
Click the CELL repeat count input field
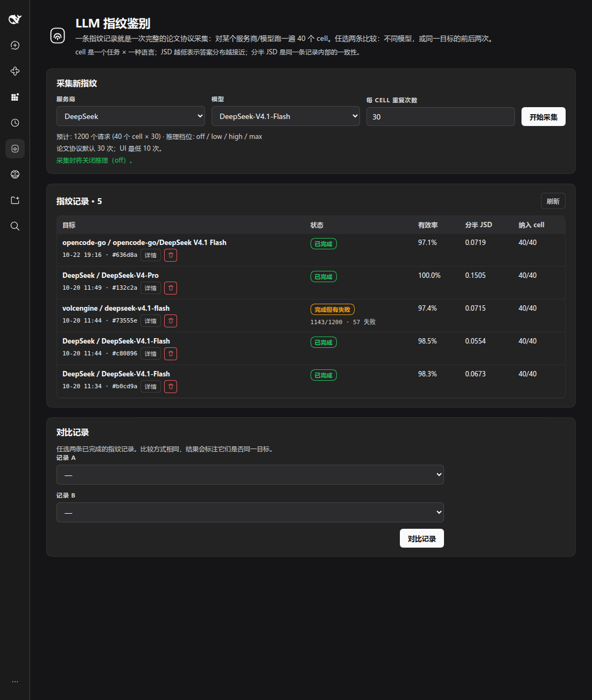pyautogui.click(x=441, y=117)
